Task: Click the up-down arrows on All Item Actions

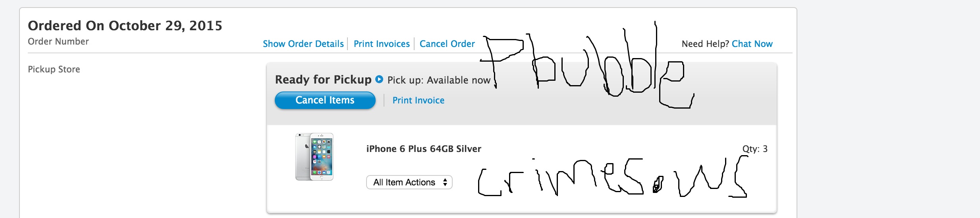Action: coord(445,182)
